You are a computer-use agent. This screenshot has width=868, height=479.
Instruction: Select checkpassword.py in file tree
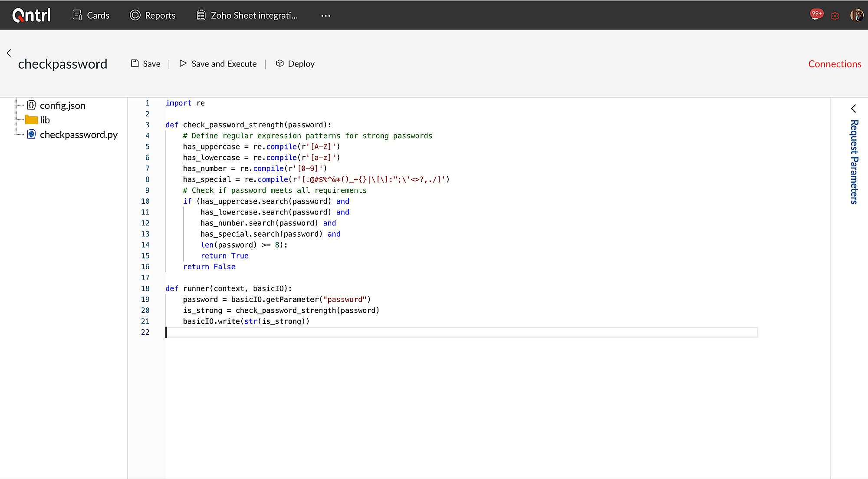tap(79, 135)
